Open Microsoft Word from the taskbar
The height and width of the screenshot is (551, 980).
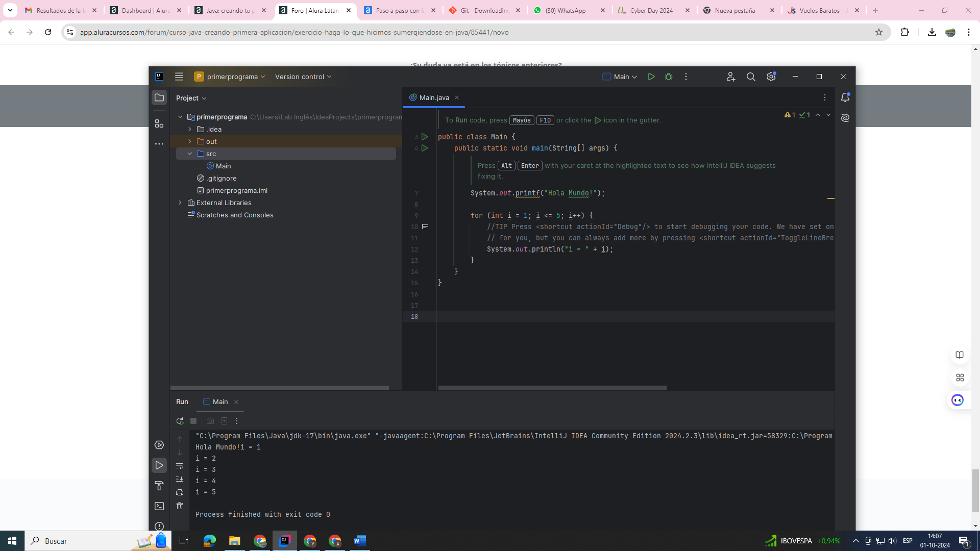[360, 541]
